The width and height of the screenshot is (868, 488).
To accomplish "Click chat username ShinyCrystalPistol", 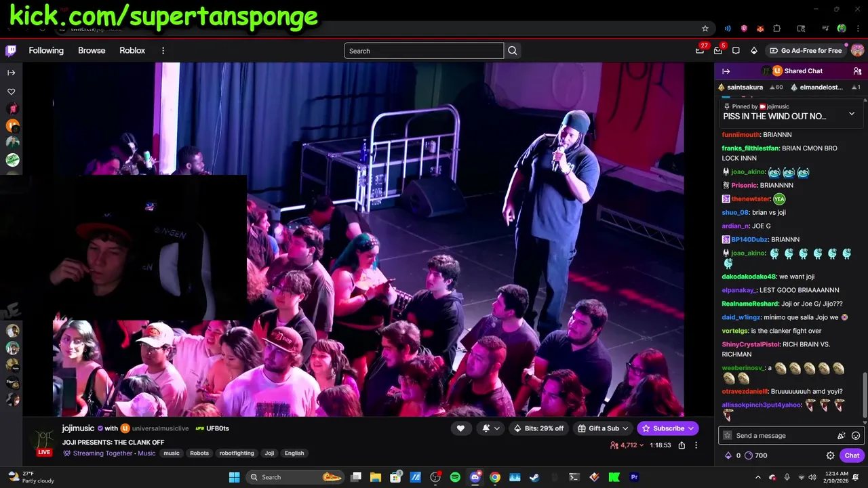I will point(751,344).
